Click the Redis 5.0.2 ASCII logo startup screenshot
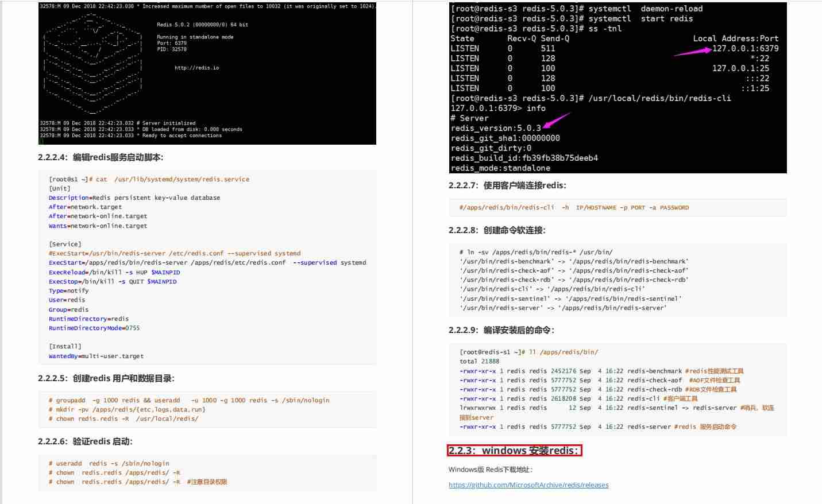The width and height of the screenshot is (822, 504). tap(207, 73)
